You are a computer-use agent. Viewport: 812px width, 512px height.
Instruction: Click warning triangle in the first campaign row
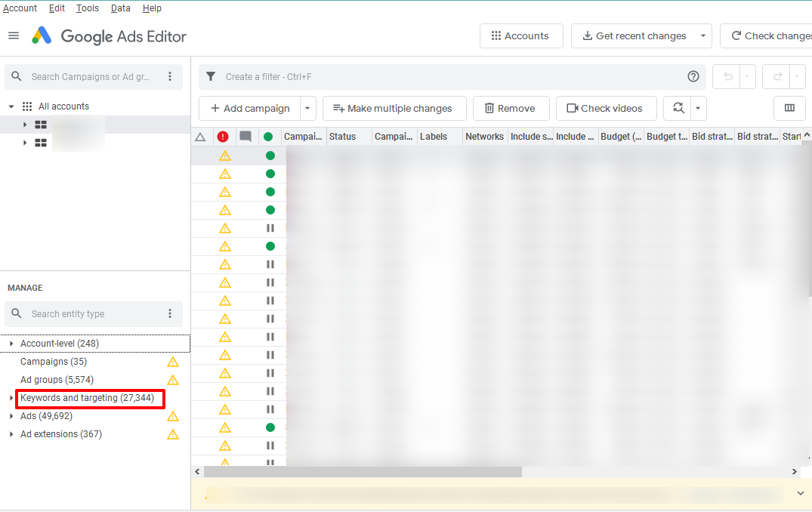[225, 156]
